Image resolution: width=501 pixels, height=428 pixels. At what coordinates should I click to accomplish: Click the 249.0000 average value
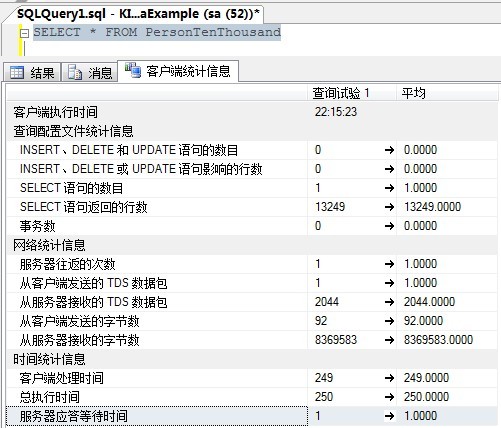(426, 378)
